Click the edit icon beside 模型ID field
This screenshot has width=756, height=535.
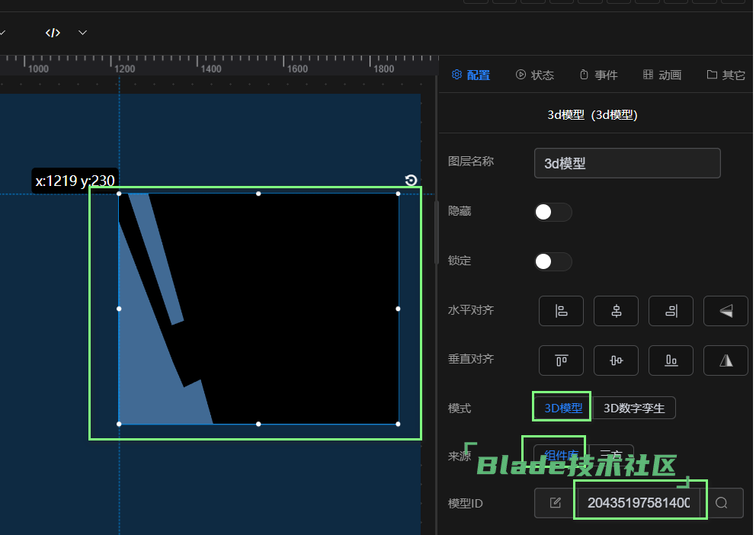click(x=555, y=503)
